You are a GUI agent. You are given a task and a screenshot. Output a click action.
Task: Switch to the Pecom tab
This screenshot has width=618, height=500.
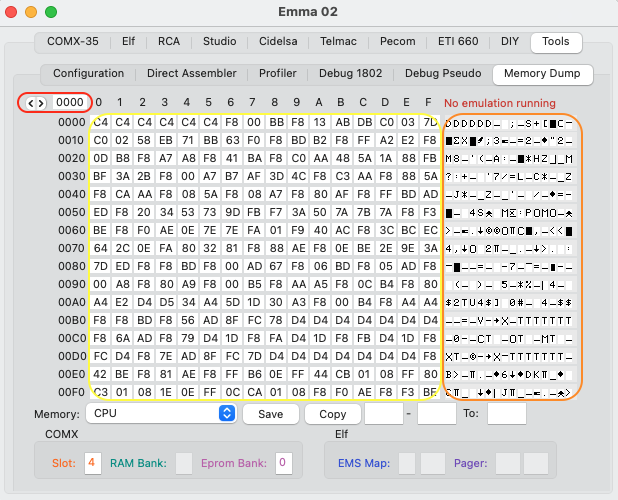(397, 41)
